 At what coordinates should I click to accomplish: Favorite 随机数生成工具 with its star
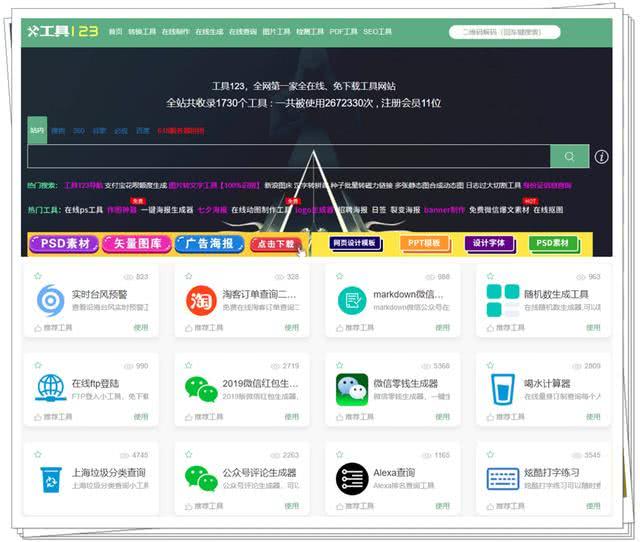click(490, 276)
